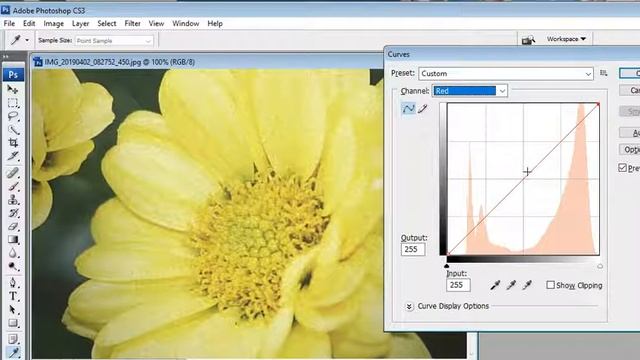The height and width of the screenshot is (360, 640).
Task: Click the Photoshop app icon in title bar
Action: 5,9
